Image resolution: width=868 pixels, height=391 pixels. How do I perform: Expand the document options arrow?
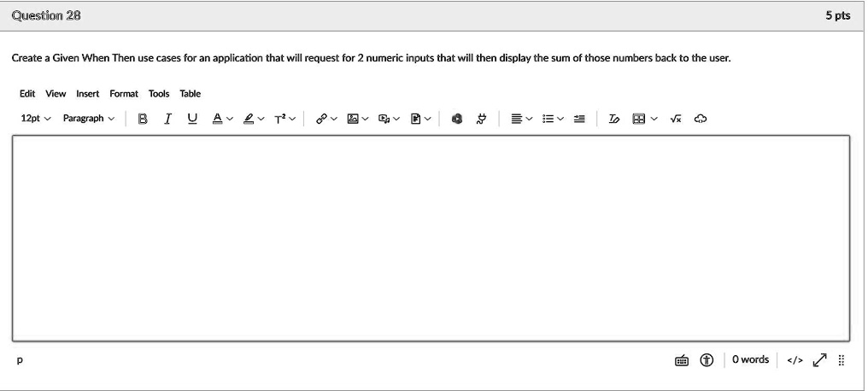tap(428, 119)
